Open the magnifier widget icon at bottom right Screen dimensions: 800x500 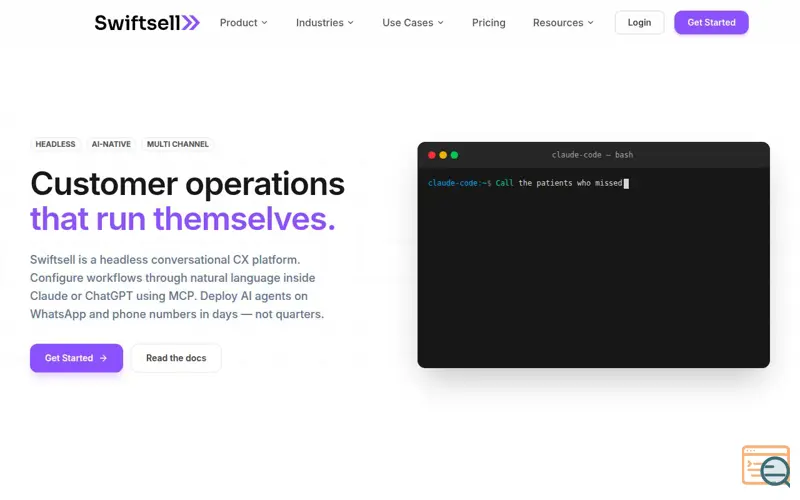coord(766,466)
